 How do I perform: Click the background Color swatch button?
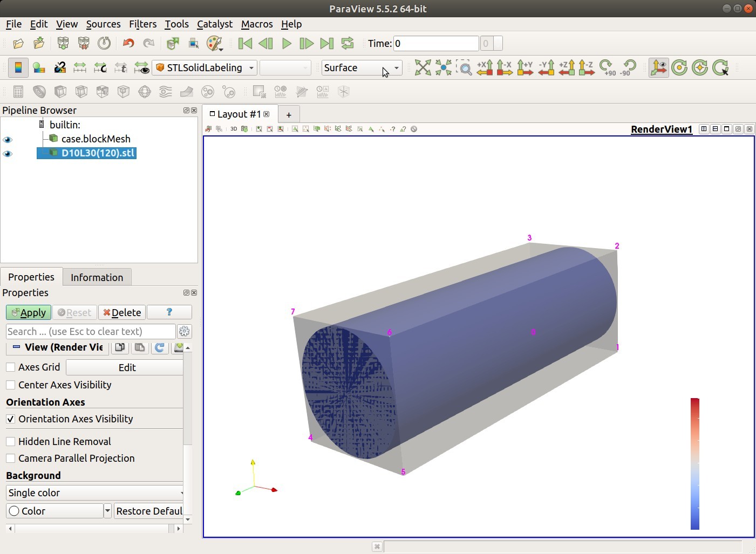point(55,511)
